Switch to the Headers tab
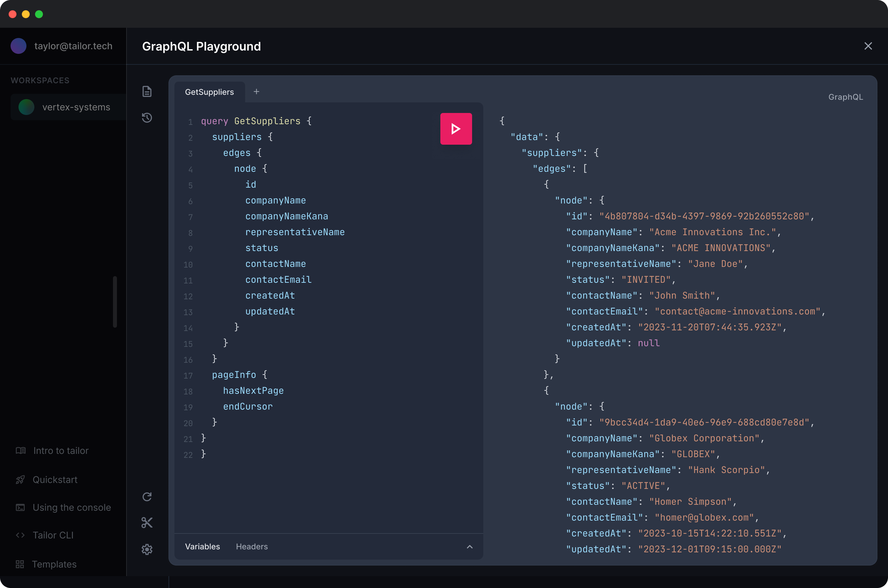 tap(252, 546)
